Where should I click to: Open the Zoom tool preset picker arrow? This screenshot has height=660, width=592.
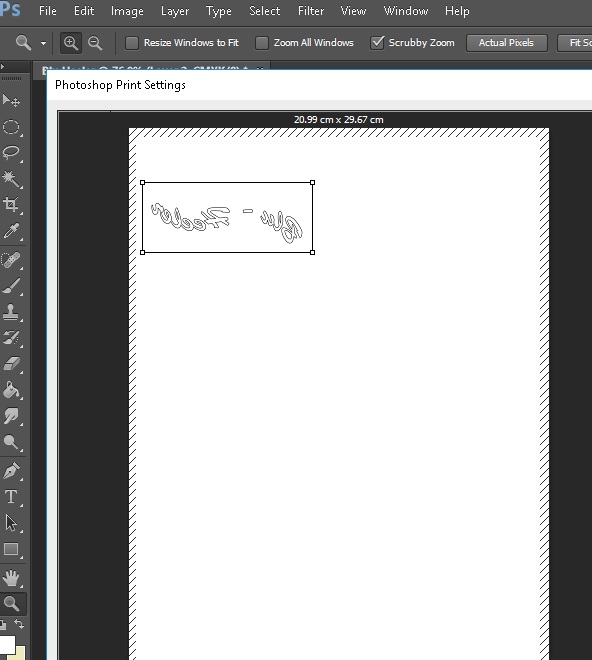pyautogui.click(x=43, y=43)
